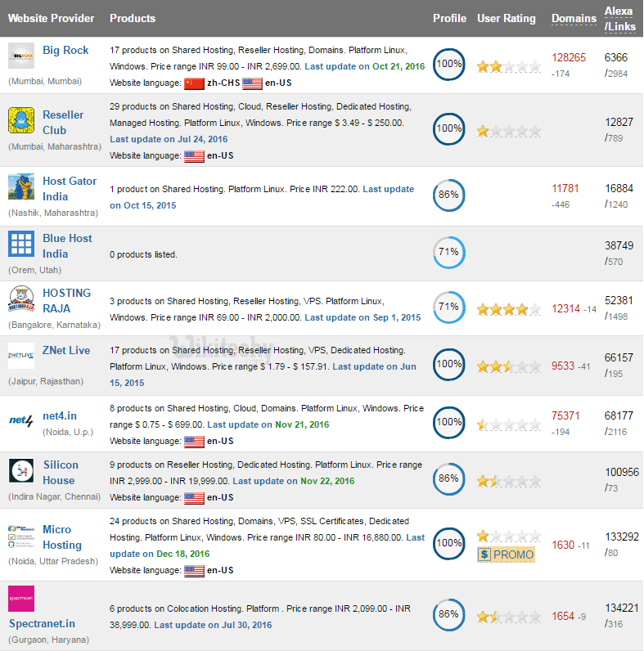Click the Reseller Club yellow ghost logo

click(21, 120)
